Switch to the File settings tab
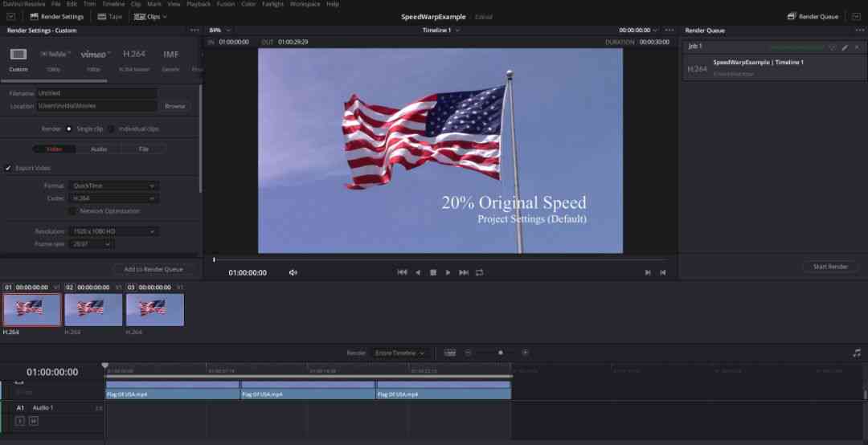868x445 pixels. pos(143,149)
